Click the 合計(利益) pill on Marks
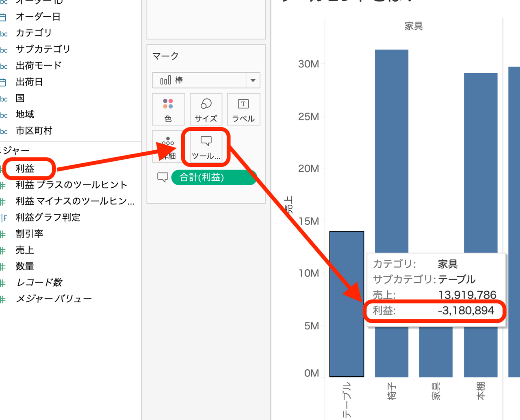This screenshot has width=520, height=420. pos(214,178)
